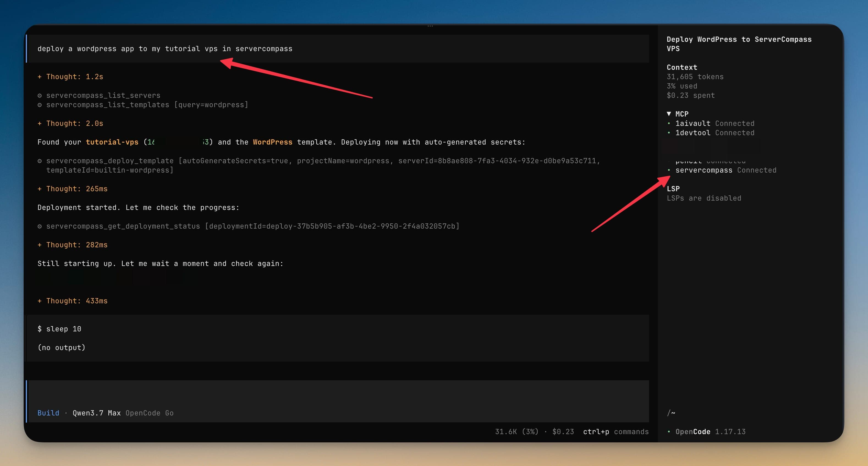The height and width of the screenshot is (466, 868).
Task: Click the session title "Deploy WordPress to ServerCompass VPS"
Action: click(x=739, y=44)
